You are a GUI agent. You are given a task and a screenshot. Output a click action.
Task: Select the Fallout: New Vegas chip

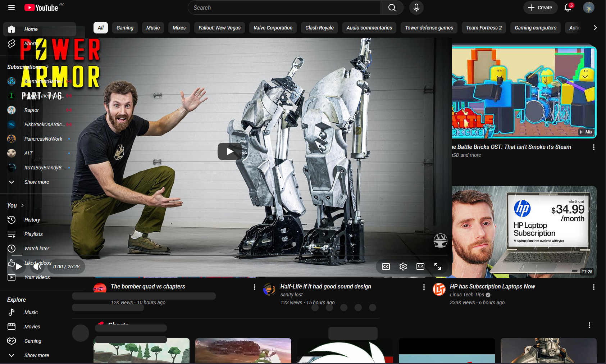point(219,28)
